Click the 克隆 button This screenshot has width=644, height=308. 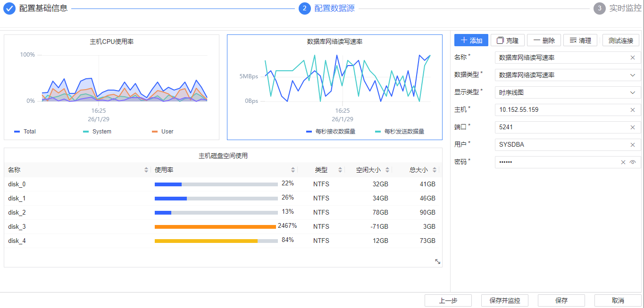[508, 41]
